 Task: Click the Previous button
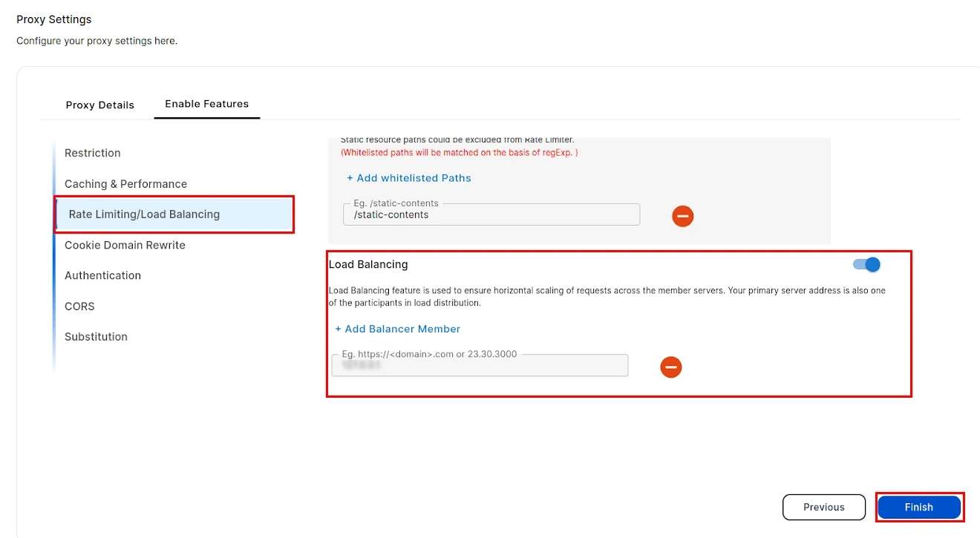(x=824, y=507)
